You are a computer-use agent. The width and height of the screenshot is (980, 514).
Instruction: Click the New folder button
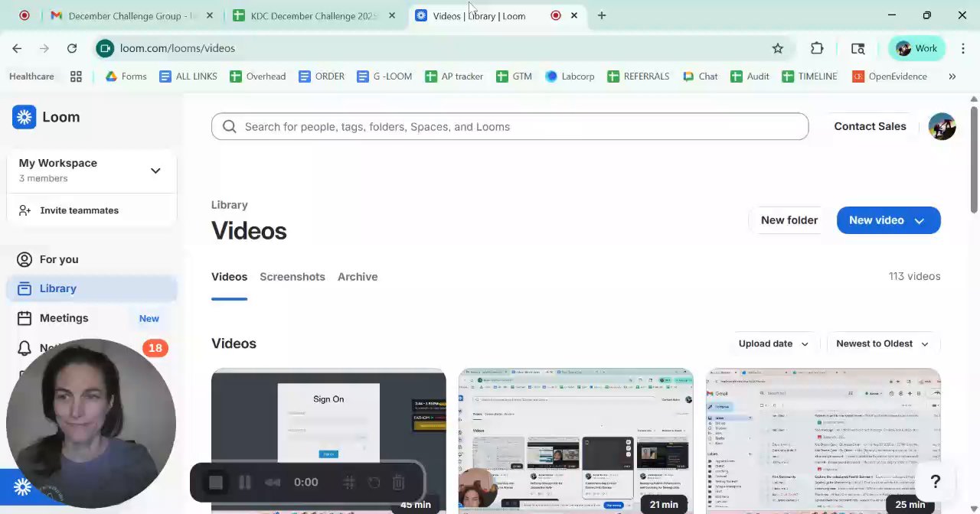tap(789, 220)
